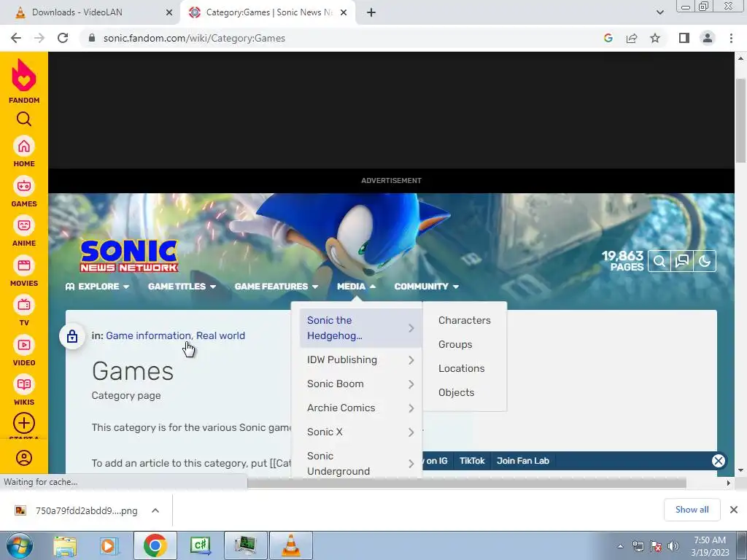The image size is (747, 560).
Task: Expand IDW Publishing submenu
Action: 360,360
